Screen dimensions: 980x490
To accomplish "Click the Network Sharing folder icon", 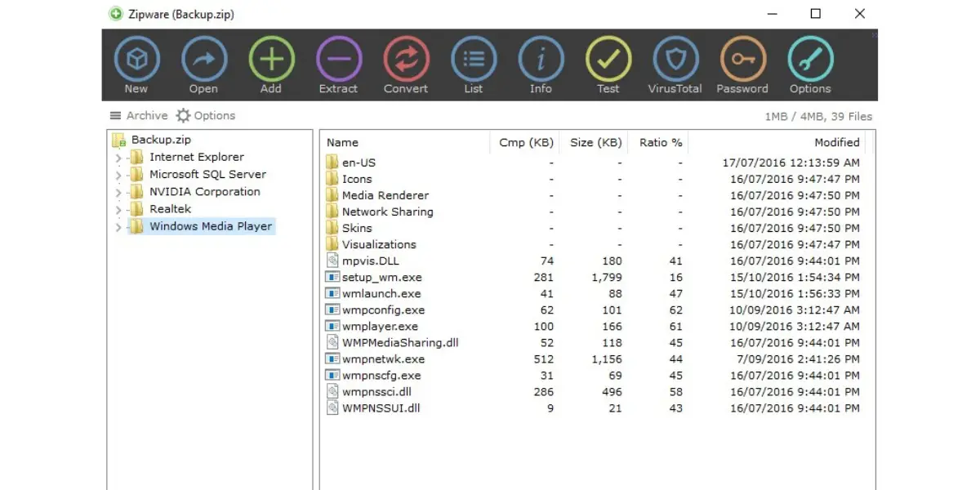I will (332, 212).
